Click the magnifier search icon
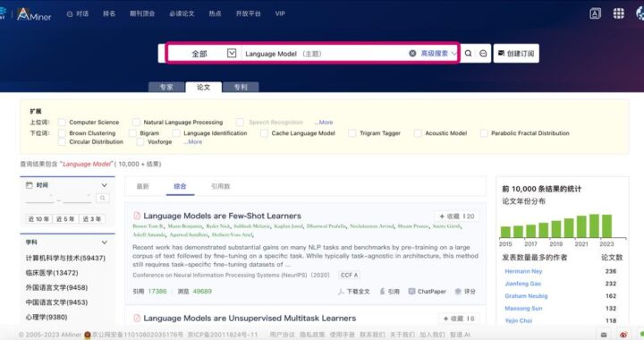Viewport: 644px width, 340px height. (x=468, y=54)
